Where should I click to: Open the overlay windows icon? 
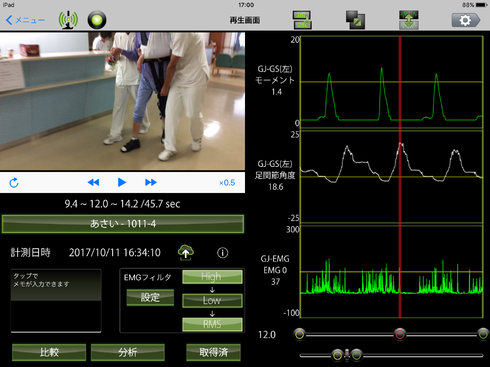click(x=355, y=20)
